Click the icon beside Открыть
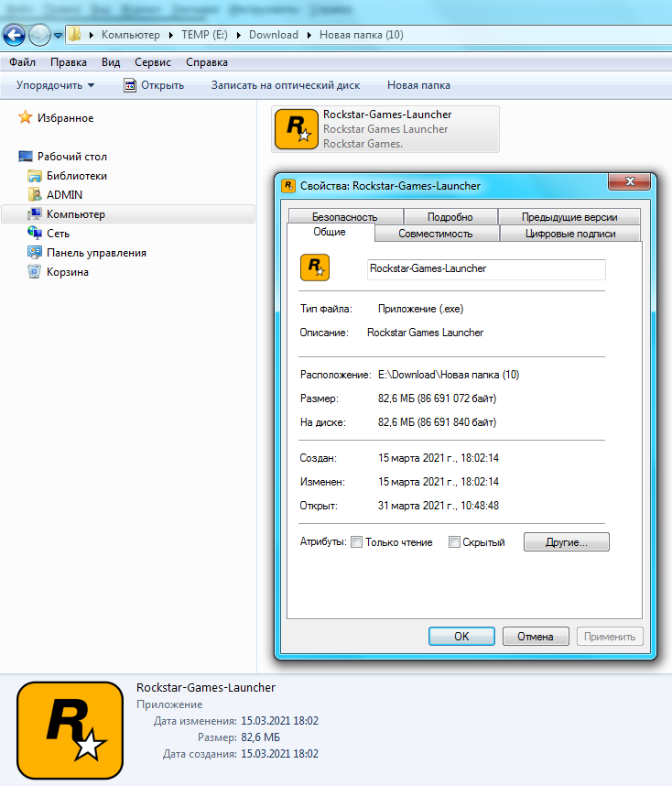Viewport: 672px width, 786px height. [x=130, y=85]
